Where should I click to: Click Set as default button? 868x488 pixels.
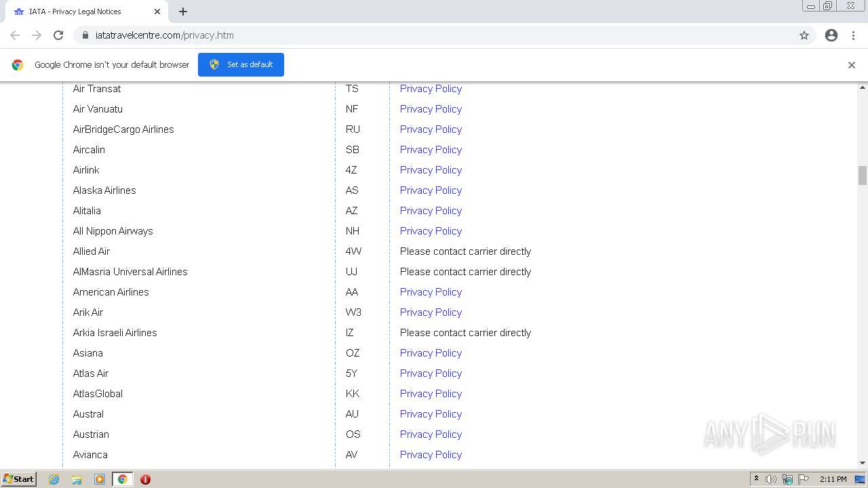tap(241, 64)
